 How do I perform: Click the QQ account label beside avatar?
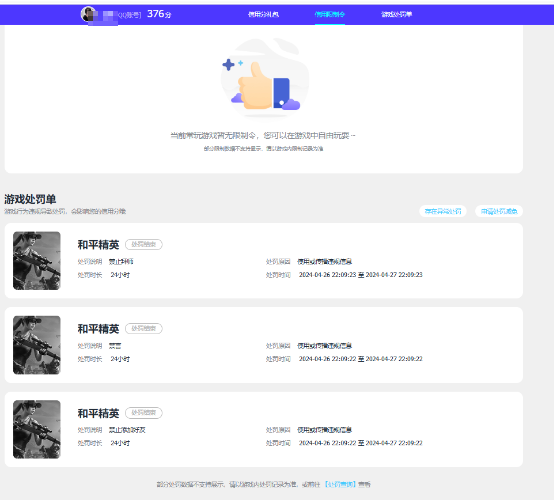pos(129,15)
